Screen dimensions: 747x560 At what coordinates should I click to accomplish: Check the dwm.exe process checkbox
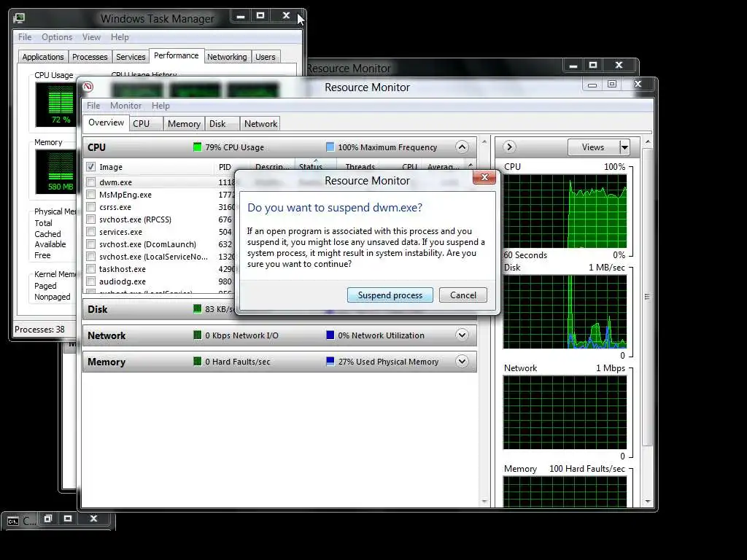click(x=90, y=182)
